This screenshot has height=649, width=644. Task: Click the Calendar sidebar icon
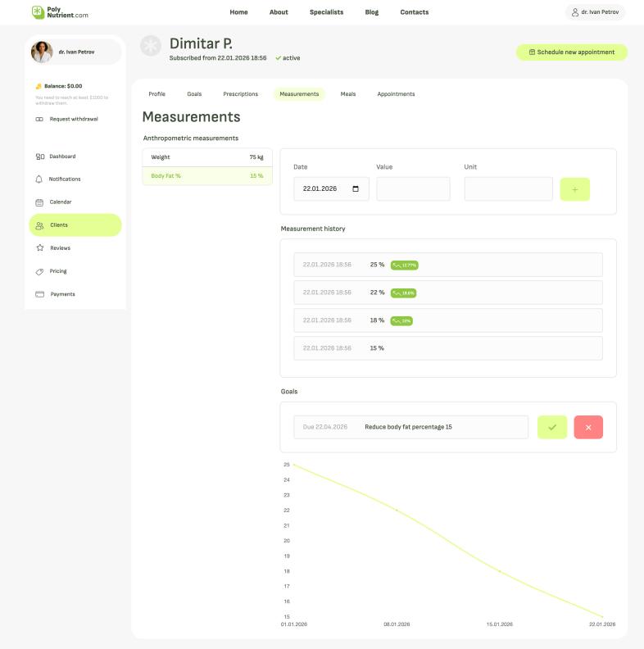[39, 202]
